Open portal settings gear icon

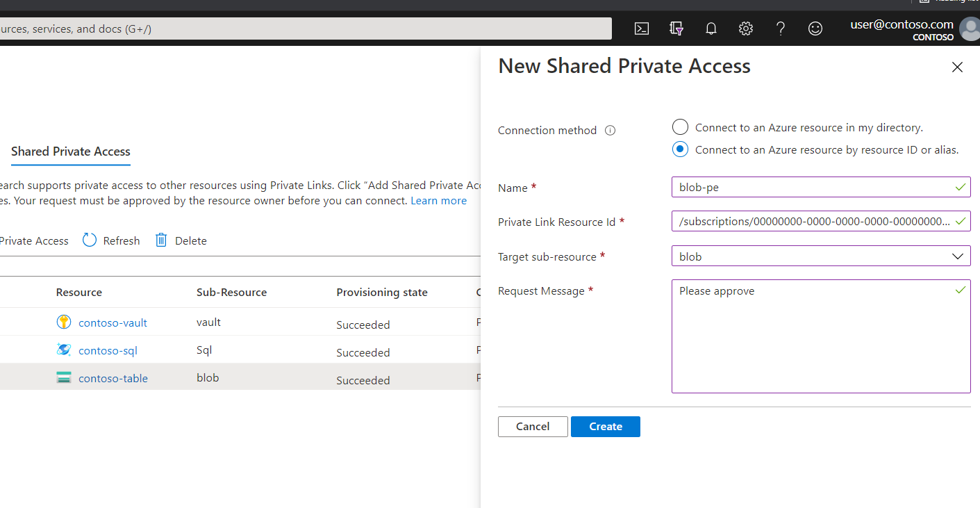pyautogui.click(x=746, y=28)
